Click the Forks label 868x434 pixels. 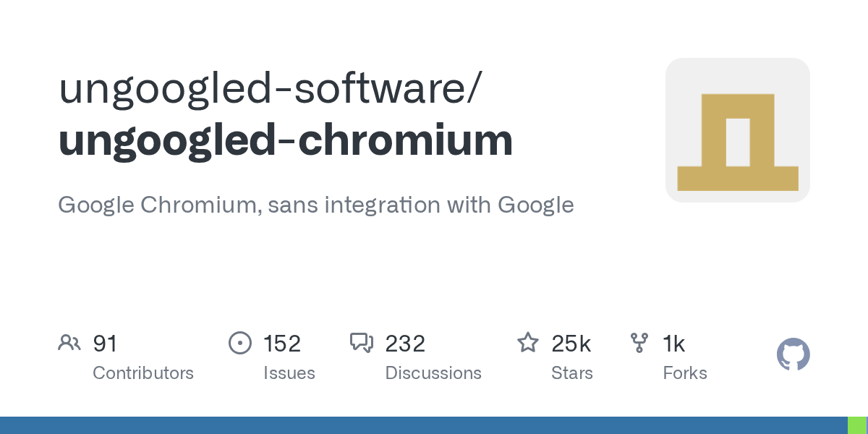[685, 373]
